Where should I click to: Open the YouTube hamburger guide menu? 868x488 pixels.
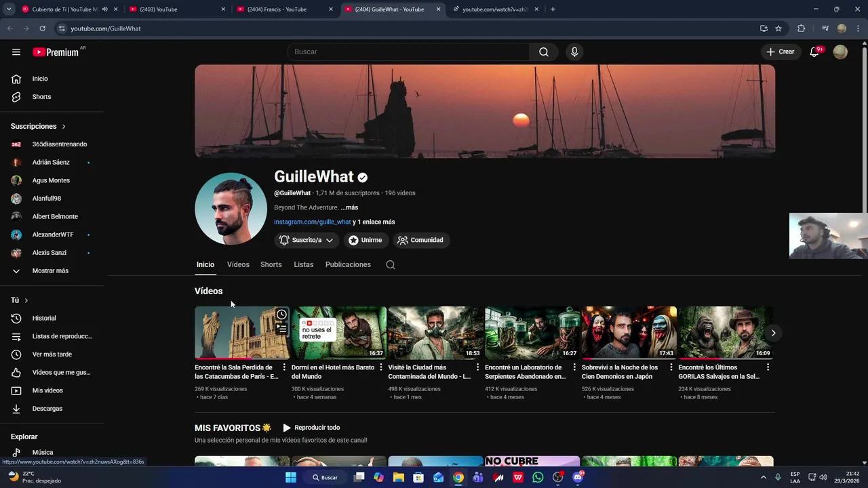click(16, 52)
